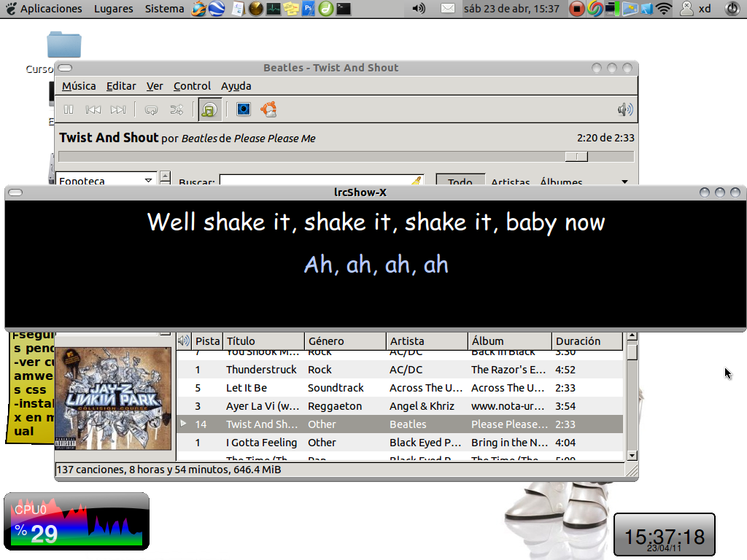Image resolution: width=747 pixels, height=560 pixels.
Task: Toggle shuffle mode icon
Action: pyautogui.click(x=177, y=110)
